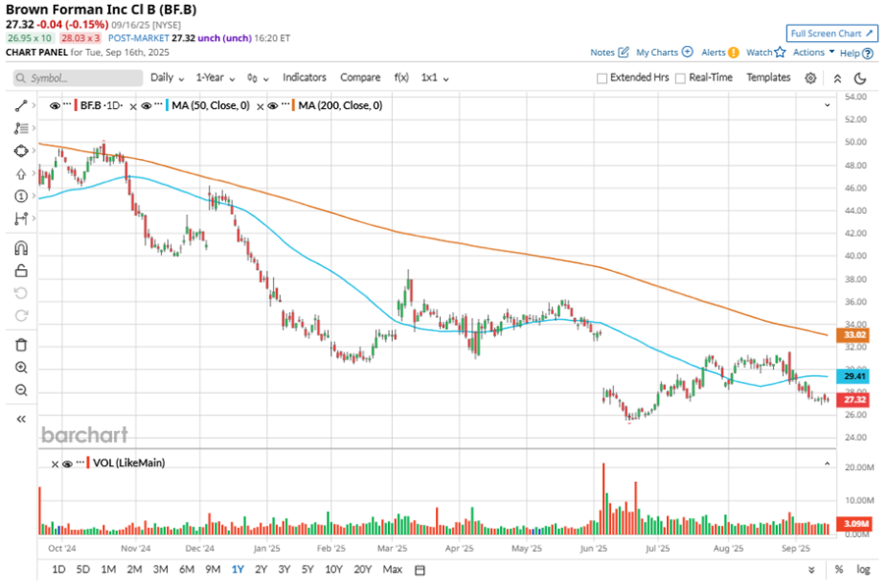
Task: Open Full Screen Chart
Action: [832, 33]
